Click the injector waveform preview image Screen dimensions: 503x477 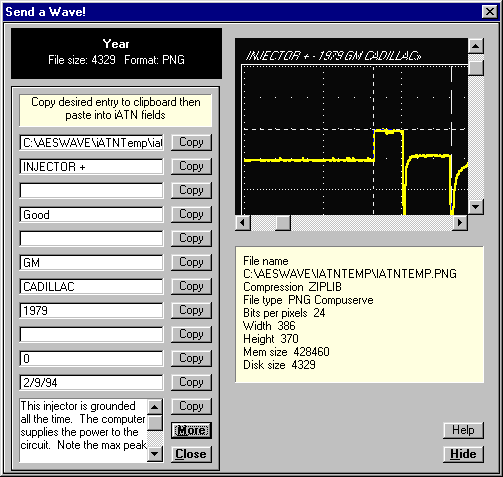tap(352, 127)
